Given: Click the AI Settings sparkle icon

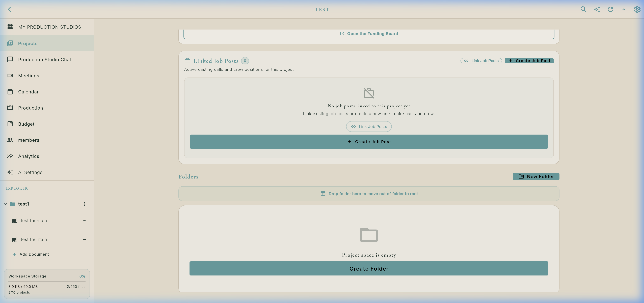Looking at the screenshot, I should (10, 172).
